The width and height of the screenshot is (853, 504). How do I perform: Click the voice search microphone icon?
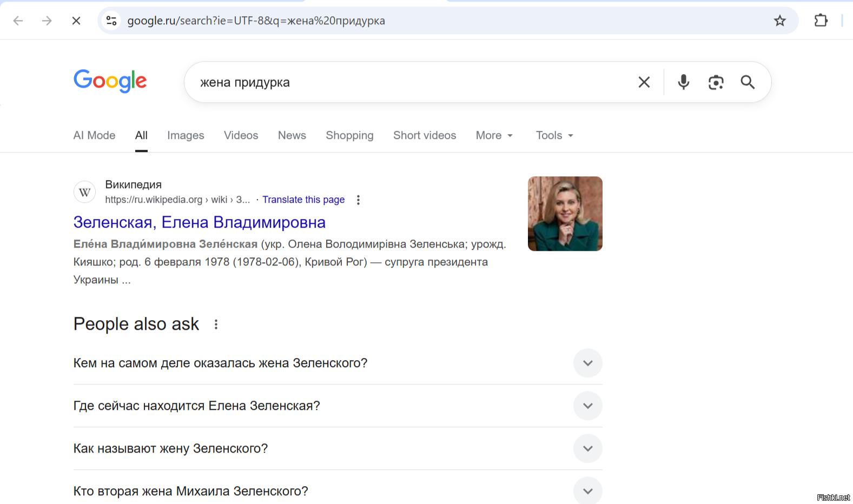683,82
